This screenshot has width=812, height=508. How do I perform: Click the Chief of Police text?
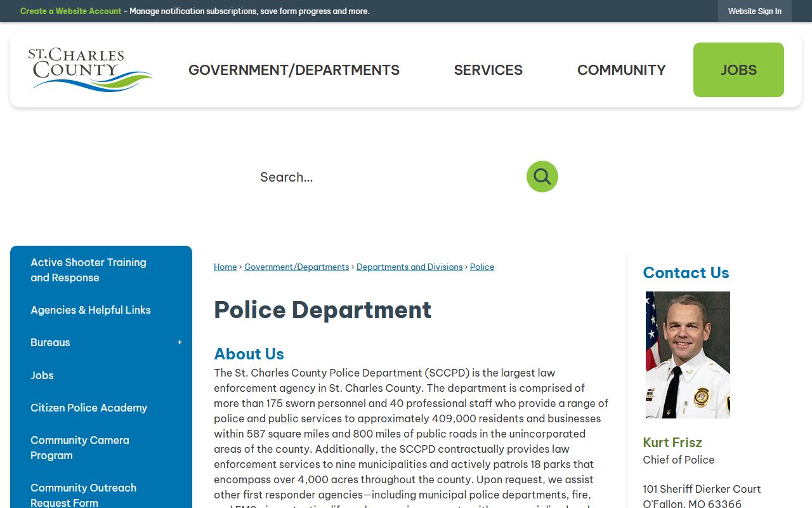click(x=678, y=460)
